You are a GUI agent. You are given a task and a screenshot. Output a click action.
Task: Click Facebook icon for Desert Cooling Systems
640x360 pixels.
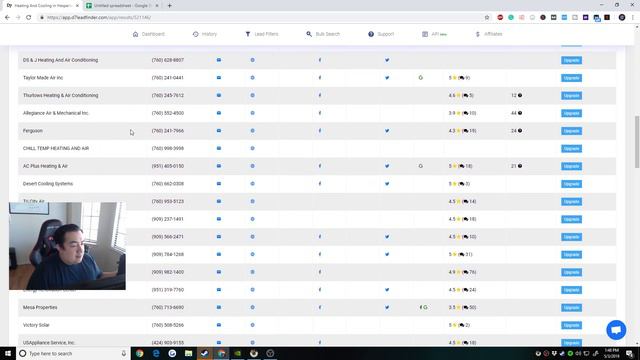point(320,184)
